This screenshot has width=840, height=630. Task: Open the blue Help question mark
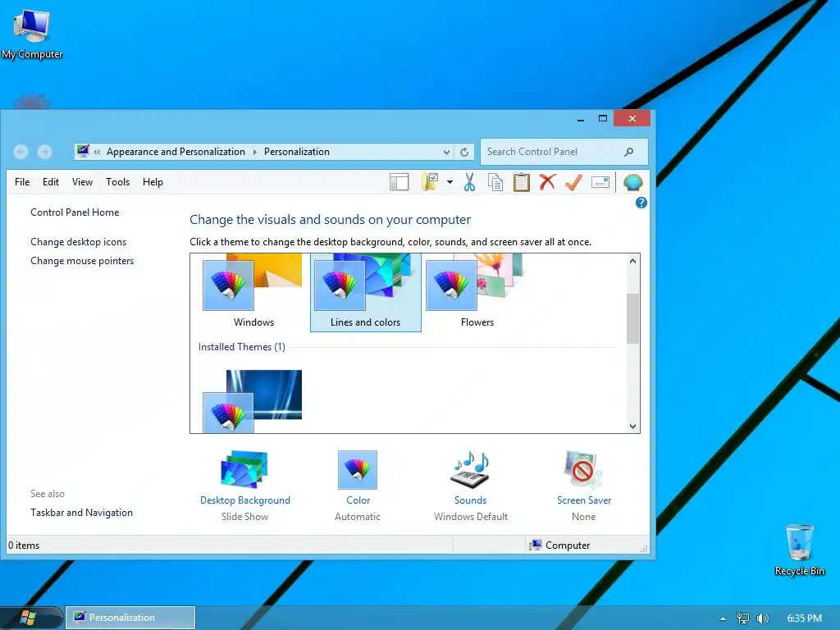pyautogui.click(x=641, y=203)
